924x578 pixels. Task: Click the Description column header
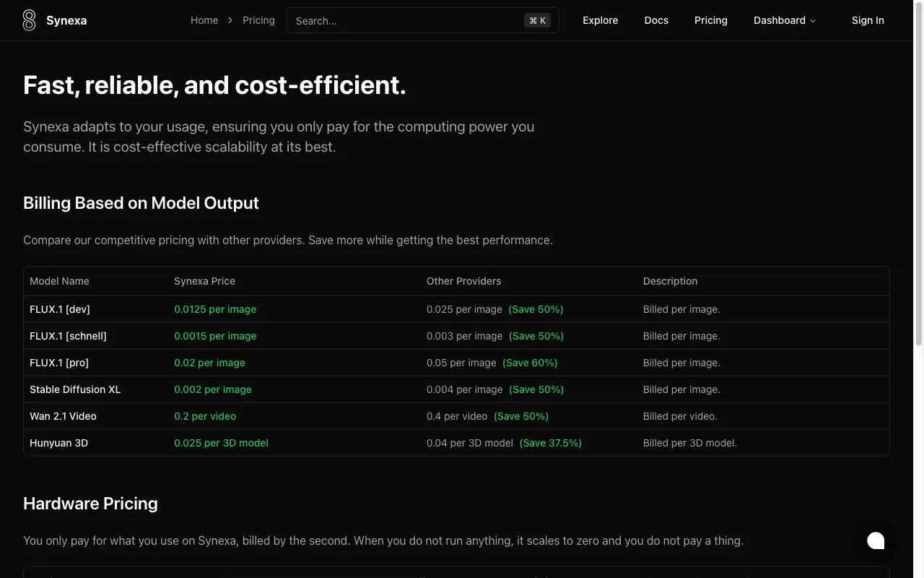[670, 281]
